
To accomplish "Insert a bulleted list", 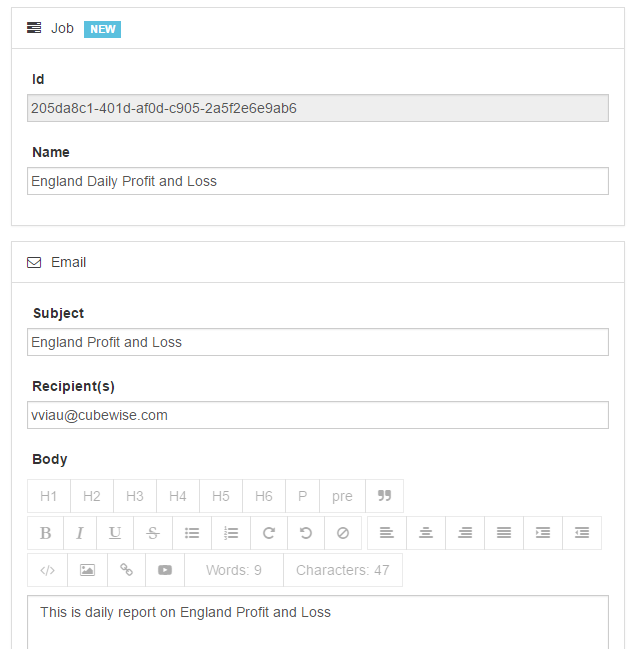I will point(193,533).
